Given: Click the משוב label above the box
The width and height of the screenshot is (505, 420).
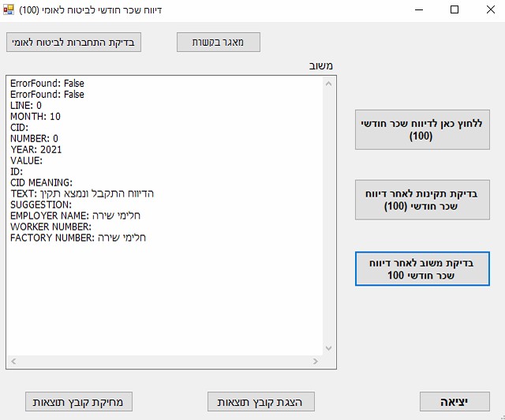Looking at the screenshot, I should point(321,66).
